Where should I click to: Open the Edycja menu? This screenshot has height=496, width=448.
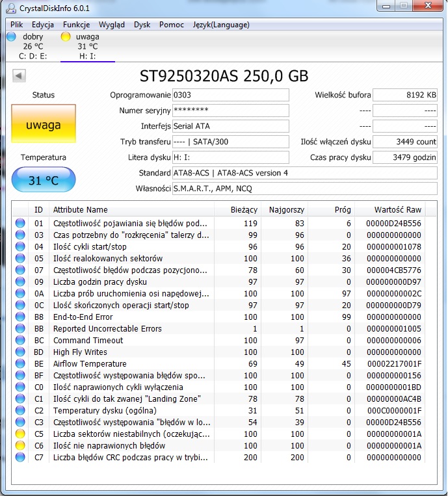point(43,25)
